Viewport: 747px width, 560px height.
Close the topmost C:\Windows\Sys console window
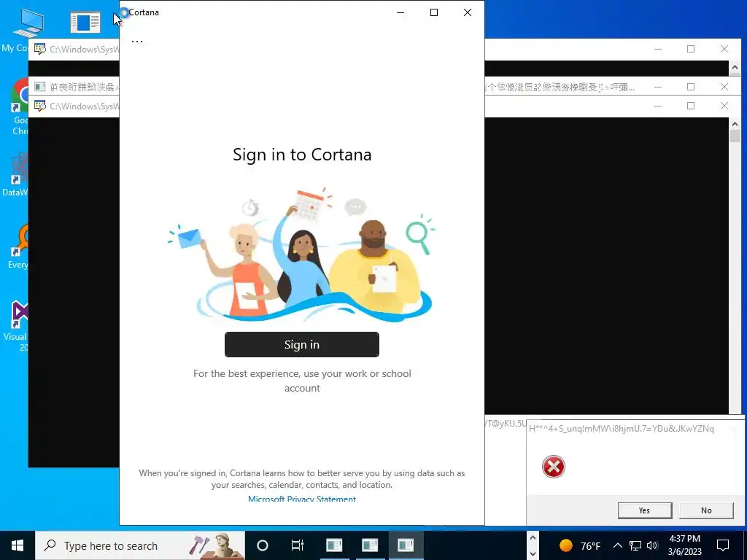pos(724,49)
